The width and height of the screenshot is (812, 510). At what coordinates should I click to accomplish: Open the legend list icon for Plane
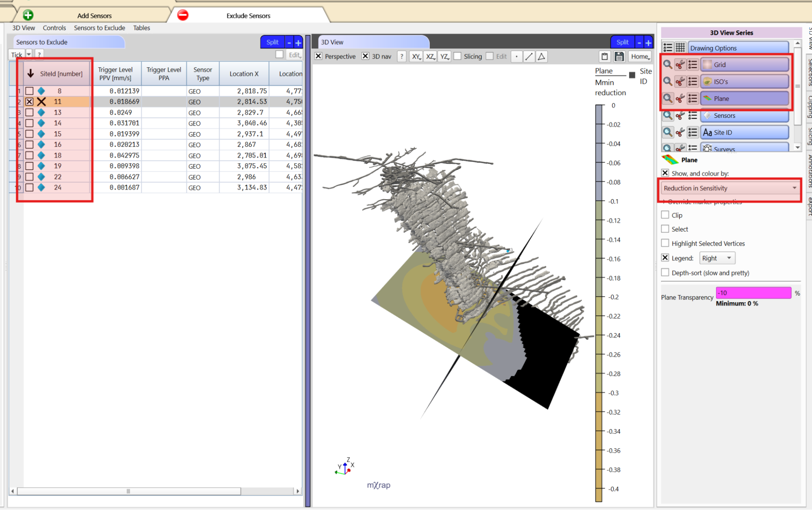coord(693,99)
